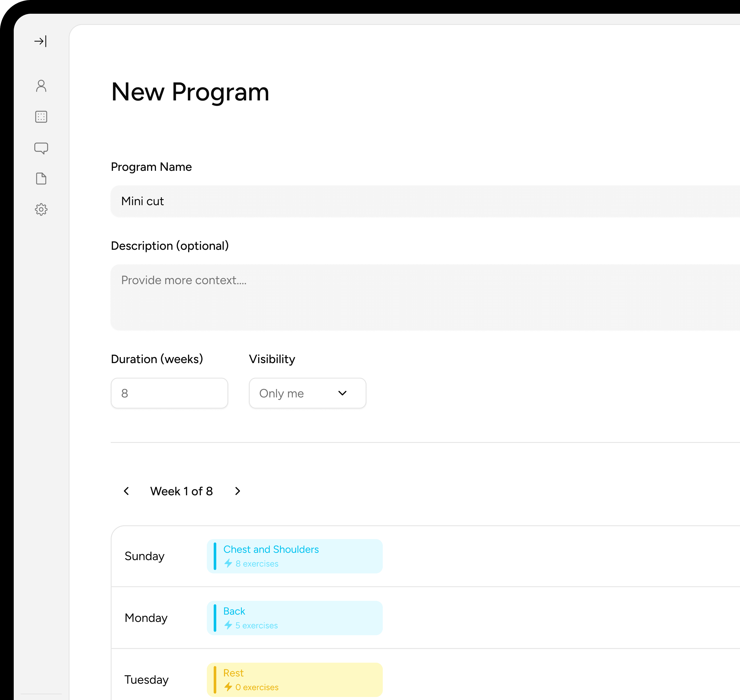Open the calendar grid icon in sidebar
The height and width of the screenshot is (700, 740).
coord(41,117)
